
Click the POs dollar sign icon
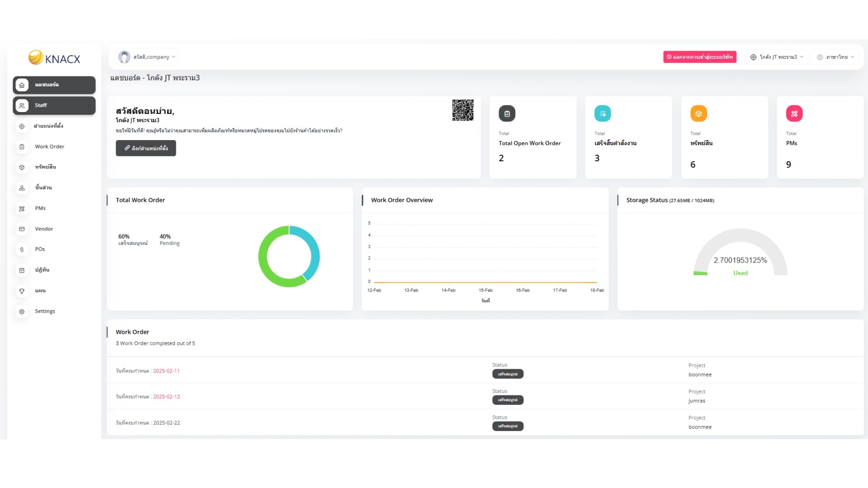[x=22, y=249]
